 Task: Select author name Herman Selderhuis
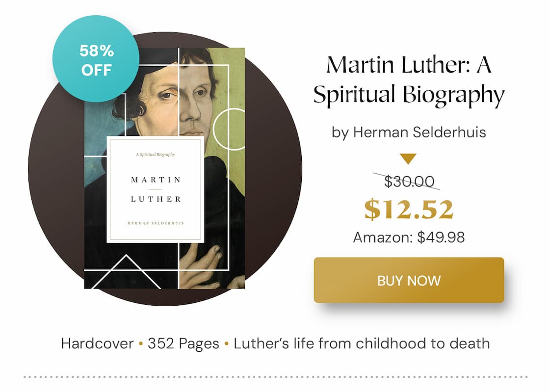tap(411, 131)
